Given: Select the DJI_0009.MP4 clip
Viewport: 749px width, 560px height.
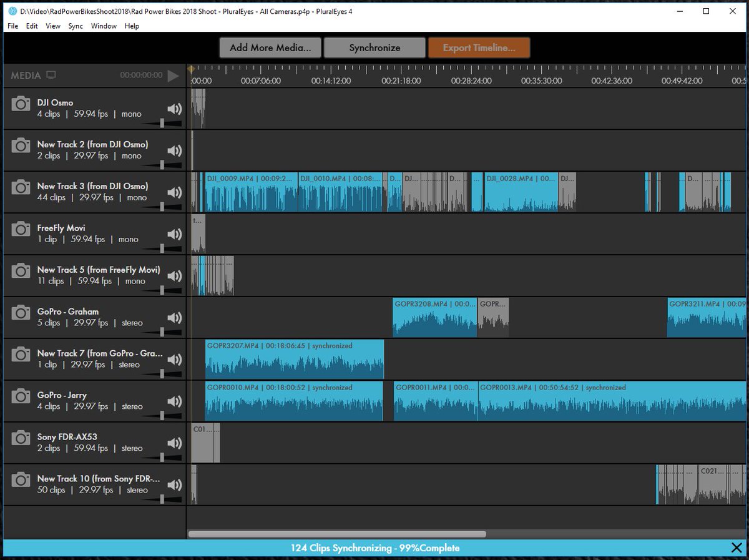Looking at the screenshot, I should 252,192.
